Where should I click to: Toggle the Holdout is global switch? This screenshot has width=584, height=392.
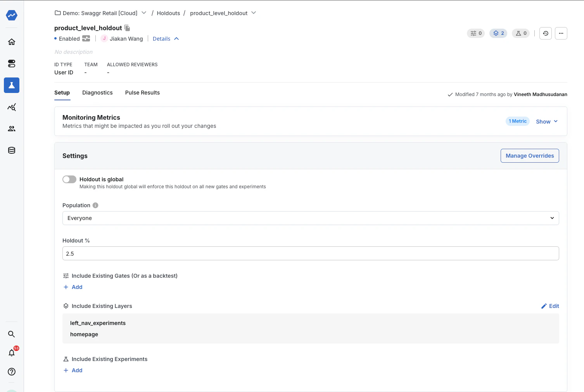coord(69,179)
